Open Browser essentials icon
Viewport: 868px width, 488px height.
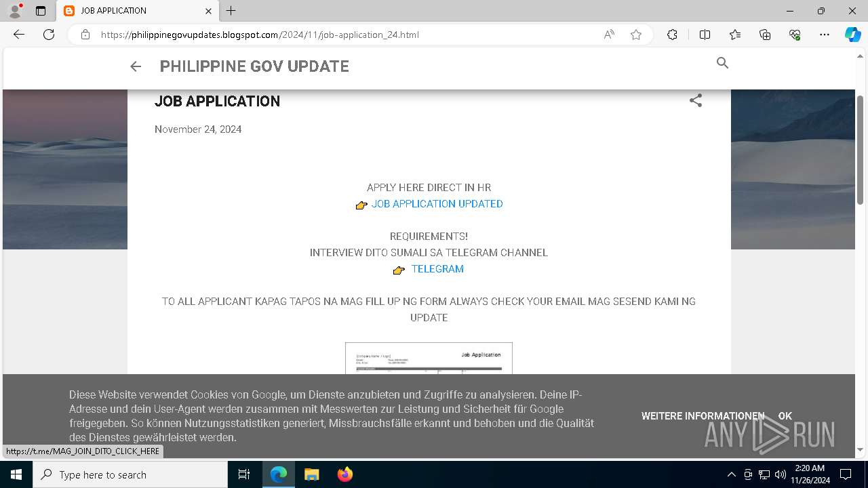point(795,35)
